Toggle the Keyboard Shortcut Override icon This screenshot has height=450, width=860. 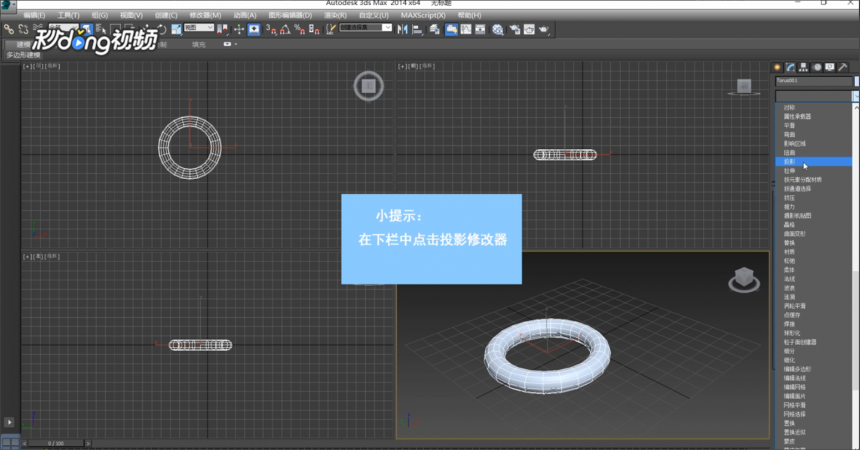[x=254, y=29]
